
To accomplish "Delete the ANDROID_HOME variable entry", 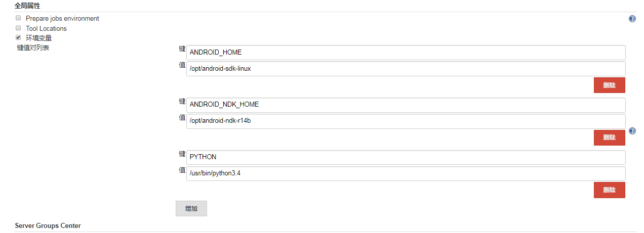I will 609,85.
